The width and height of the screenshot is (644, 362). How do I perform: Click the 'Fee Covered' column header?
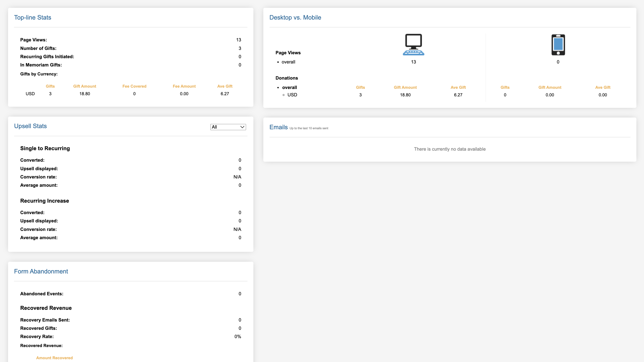(134, 86)
